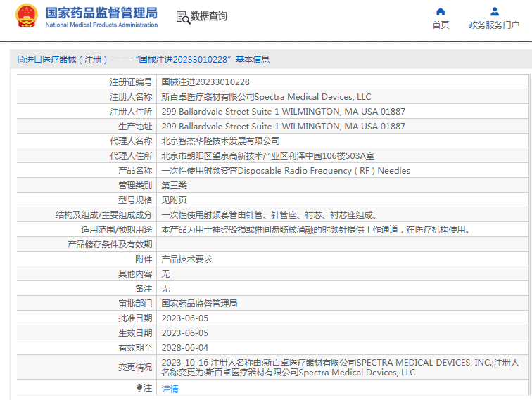
Task: Open 政务服务门户 portal link
Action: (x=494, y=25)
